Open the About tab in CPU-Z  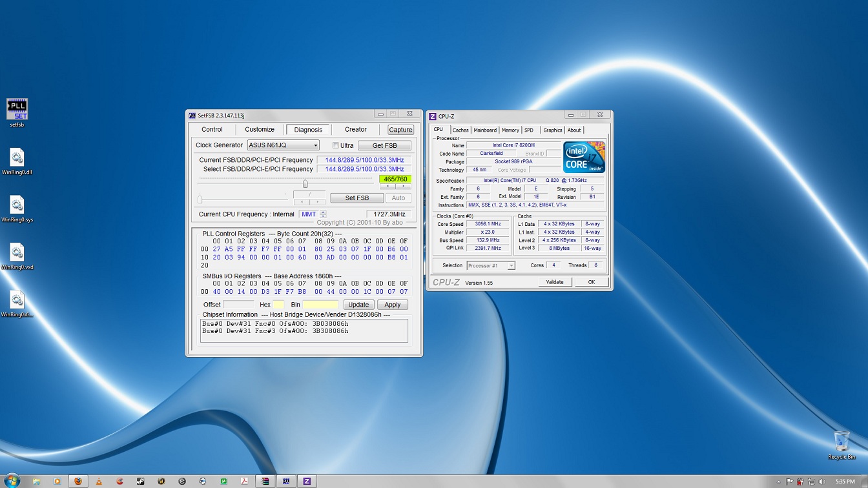[574, 130]
